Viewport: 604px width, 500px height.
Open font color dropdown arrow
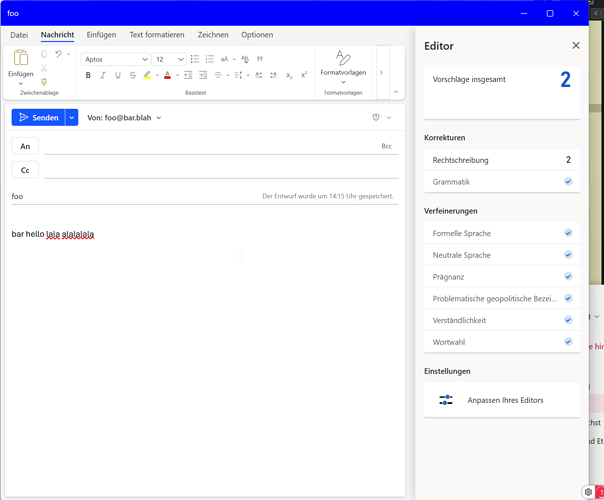tap(177, 76)
